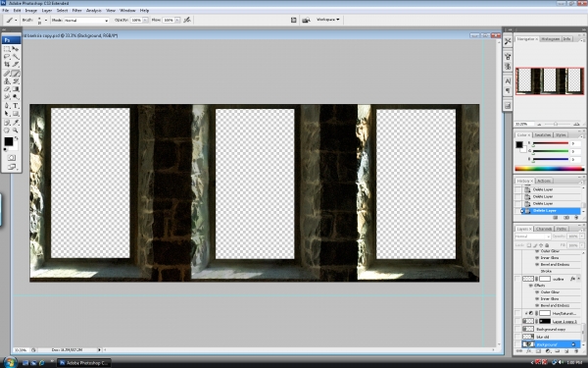The width and height of the screenshot is (588, 368).
Task: Collapse effects list on the outline layer
Action: [578, 279]
